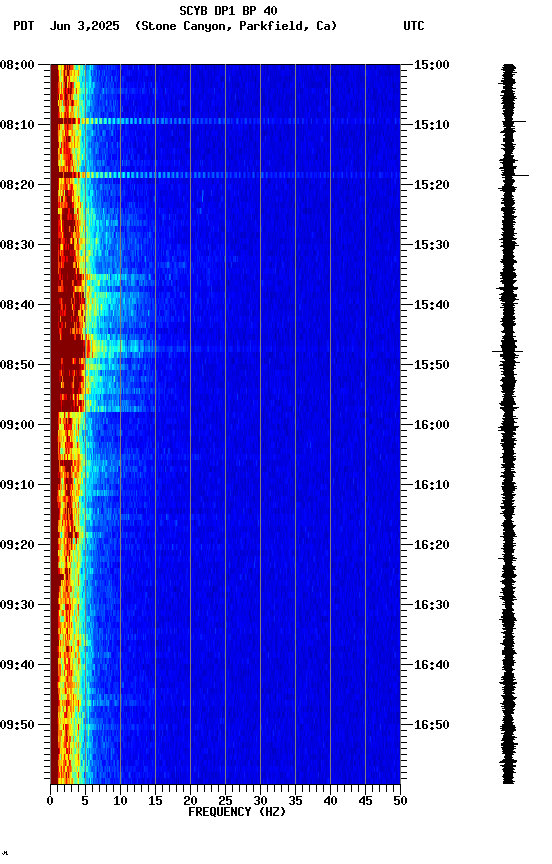Click the 08:50 PDT time label

point(17,365)
